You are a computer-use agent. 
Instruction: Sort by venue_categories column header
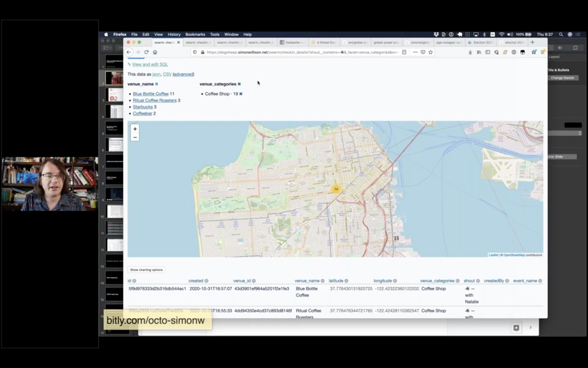click(437, 281)
